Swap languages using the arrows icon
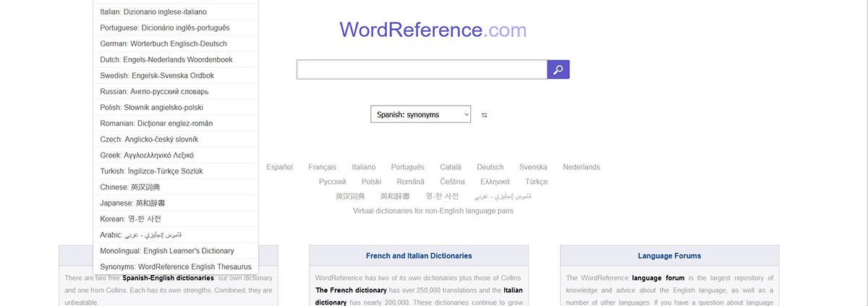 point(484,115)
